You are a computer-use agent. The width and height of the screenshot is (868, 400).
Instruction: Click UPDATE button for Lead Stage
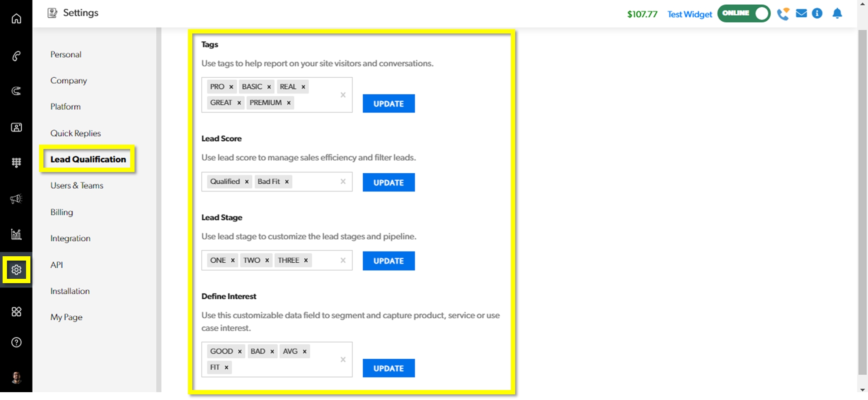pos(388,261)
